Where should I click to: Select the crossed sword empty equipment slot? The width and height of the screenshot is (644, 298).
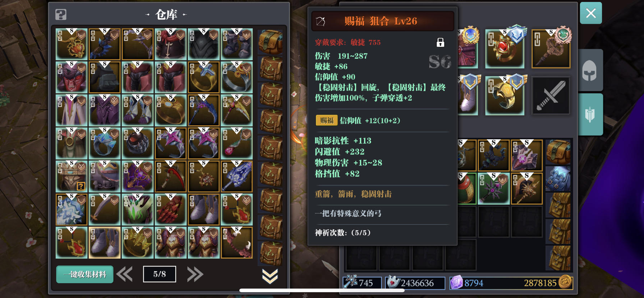[x=551, y=95]
